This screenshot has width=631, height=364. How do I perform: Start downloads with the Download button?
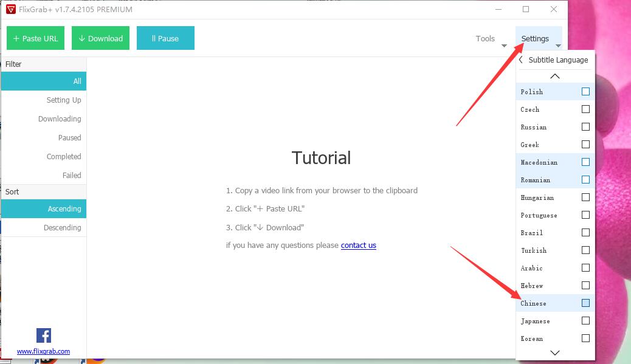click(100, 38)
